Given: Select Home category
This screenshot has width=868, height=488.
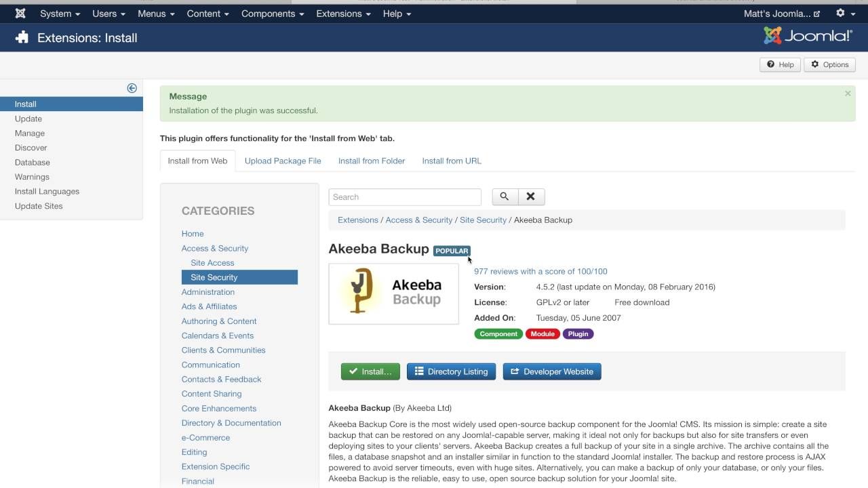Looking at the screenshot, I should [x=193, y=234].
